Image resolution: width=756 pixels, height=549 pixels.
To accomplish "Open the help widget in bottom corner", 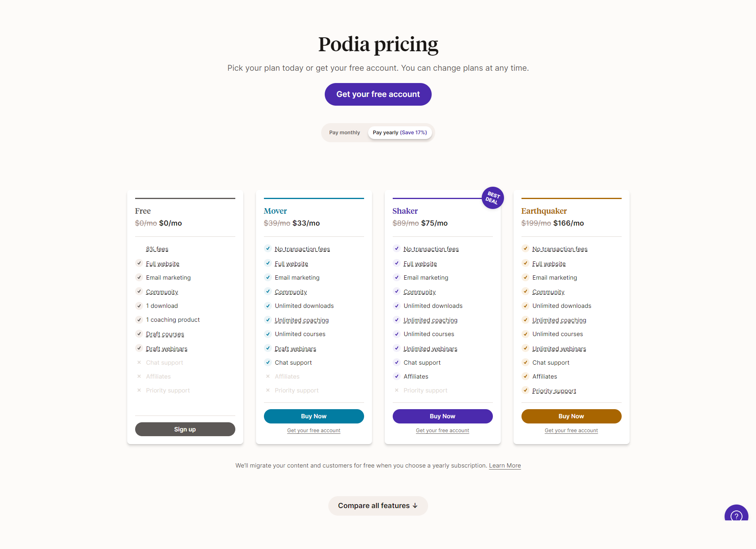I will click(737, 515).
